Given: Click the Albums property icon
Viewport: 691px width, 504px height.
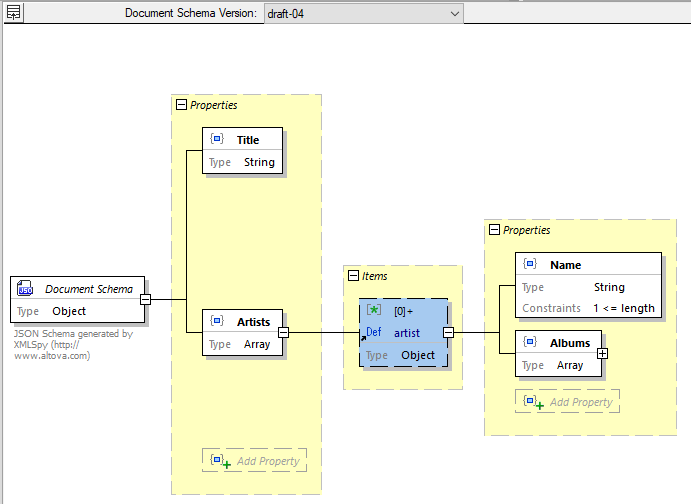Looking at the screenshot, I should tap(530, 343).
